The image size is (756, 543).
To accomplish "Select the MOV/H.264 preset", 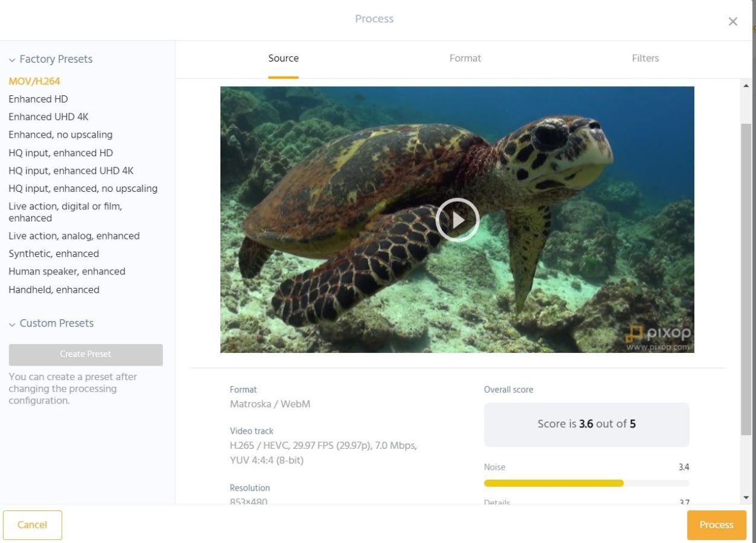I will click(34, 81).
